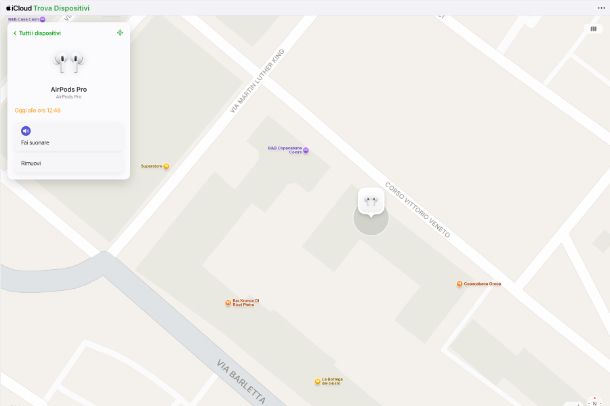Viewport: 610px width, 406px height.
Task: Click the Fai suonare button
Action: click(x=69, y=137)
